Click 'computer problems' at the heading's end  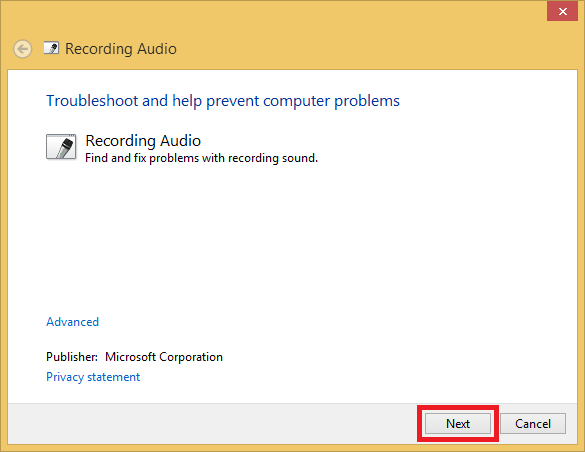(x=331, y=101)
